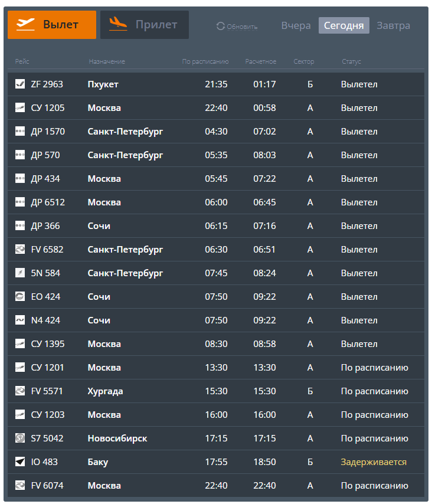Screen dimensions: 432x504
Task: Click the Задерживается status for Баку flight
Action: [x=374, y=462]
